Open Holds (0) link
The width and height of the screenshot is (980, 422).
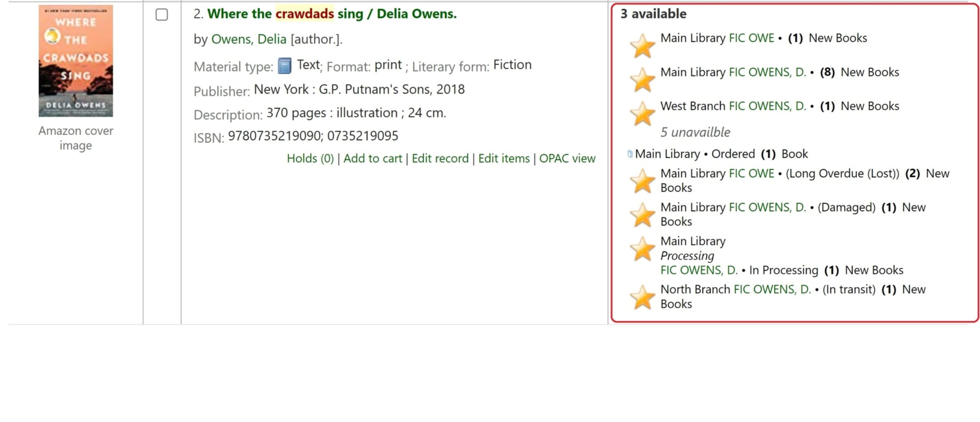point(310,159)
